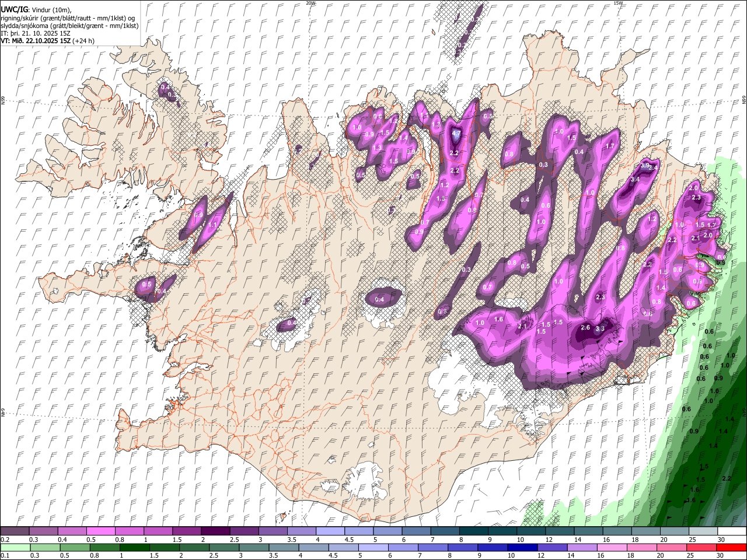Click the '(+24 h)' forecast offset text
747x560 pixels.
(x=84, y=41)
